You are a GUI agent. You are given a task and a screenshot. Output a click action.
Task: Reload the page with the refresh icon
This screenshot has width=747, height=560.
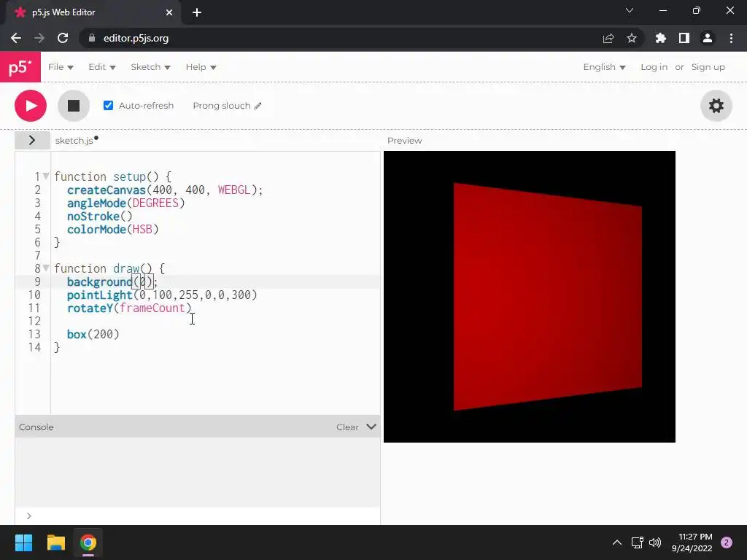click(x=63, y=38)
